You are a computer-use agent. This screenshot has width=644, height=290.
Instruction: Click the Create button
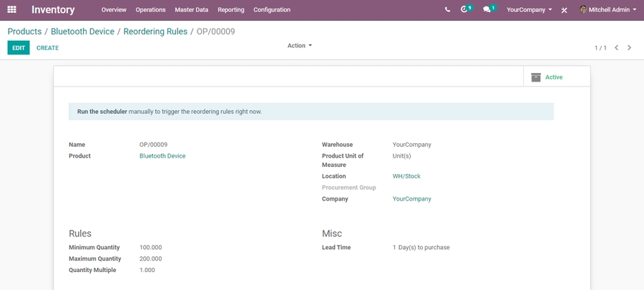48,48
